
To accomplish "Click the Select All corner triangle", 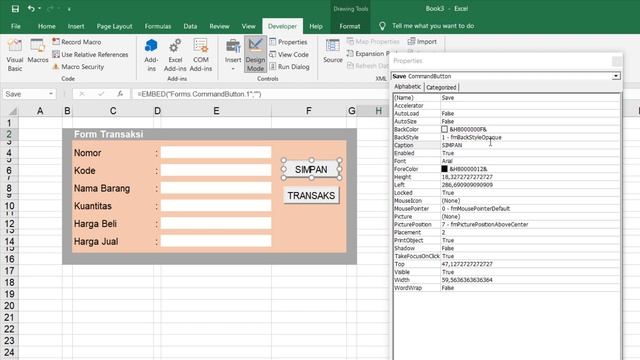I will [12, 111].
